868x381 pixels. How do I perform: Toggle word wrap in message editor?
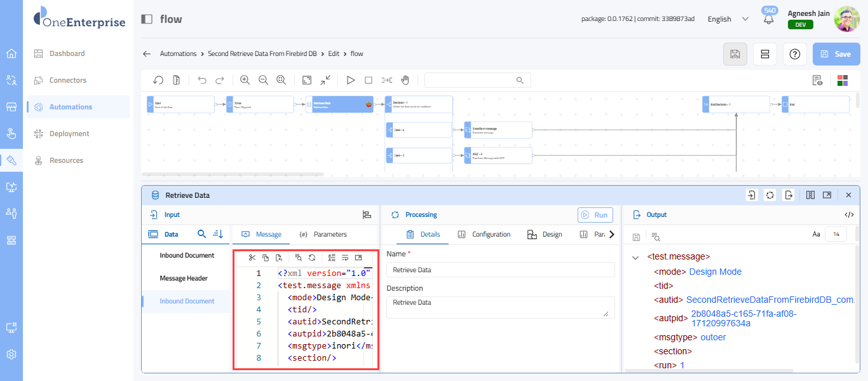345,258
